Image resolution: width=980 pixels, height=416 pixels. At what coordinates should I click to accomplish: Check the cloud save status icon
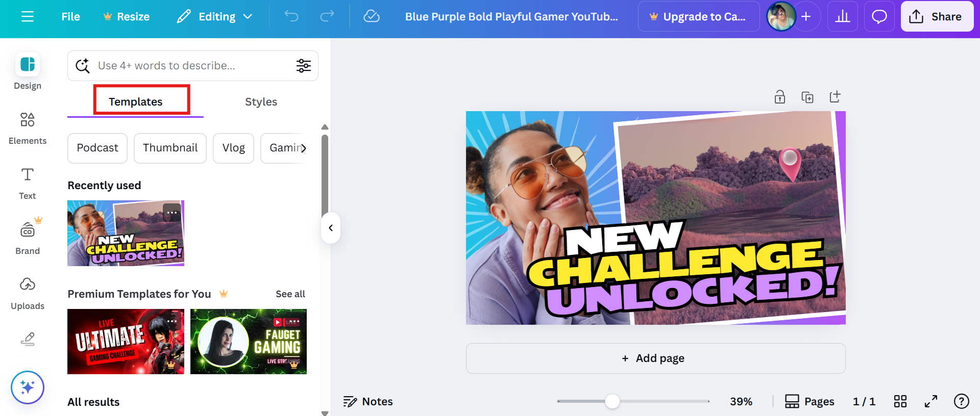click(372, 17)
